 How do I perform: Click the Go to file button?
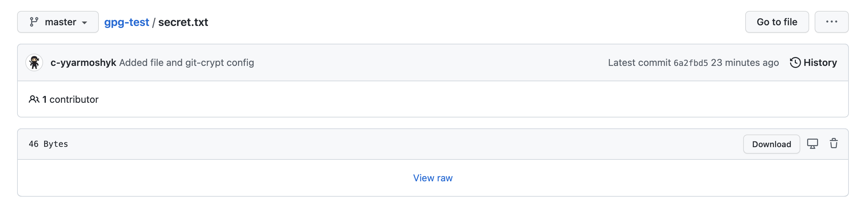click(x=777, y=22)
